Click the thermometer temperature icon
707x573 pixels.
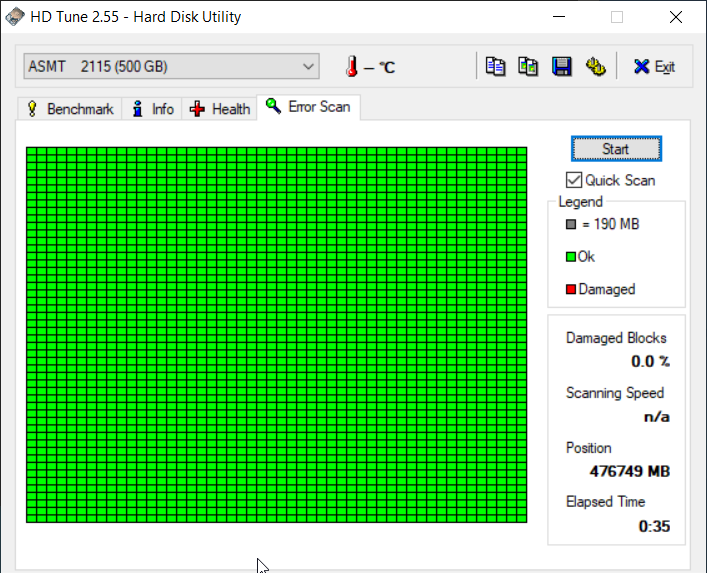pyautogui.click(x=352, y=66)
